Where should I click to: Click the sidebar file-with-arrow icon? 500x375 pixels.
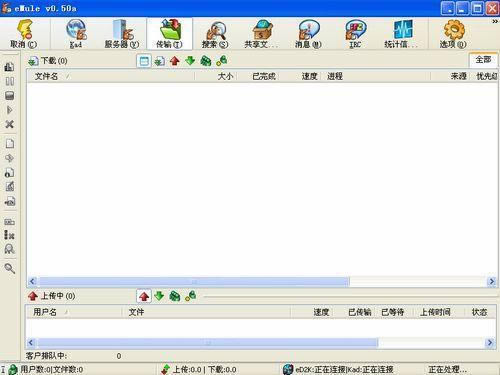pyautogui.click(x=10, y=201)
